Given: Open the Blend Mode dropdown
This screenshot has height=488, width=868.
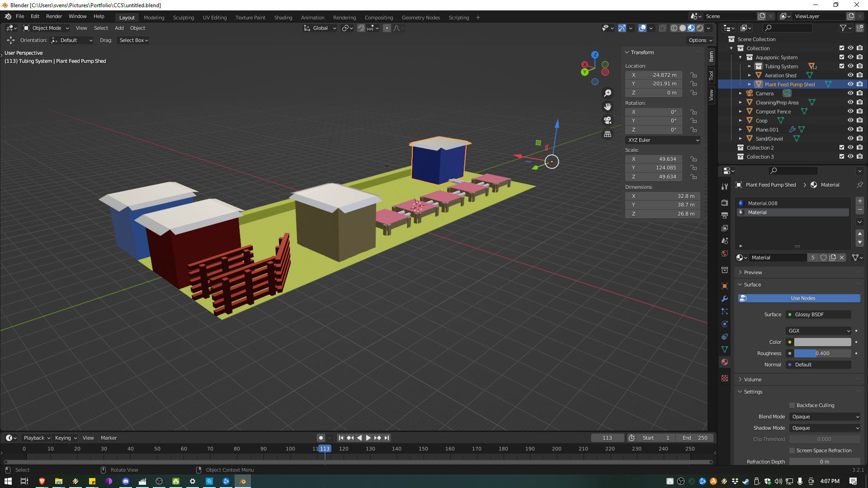Looking at the screenshot, I should tap(825, 417).
